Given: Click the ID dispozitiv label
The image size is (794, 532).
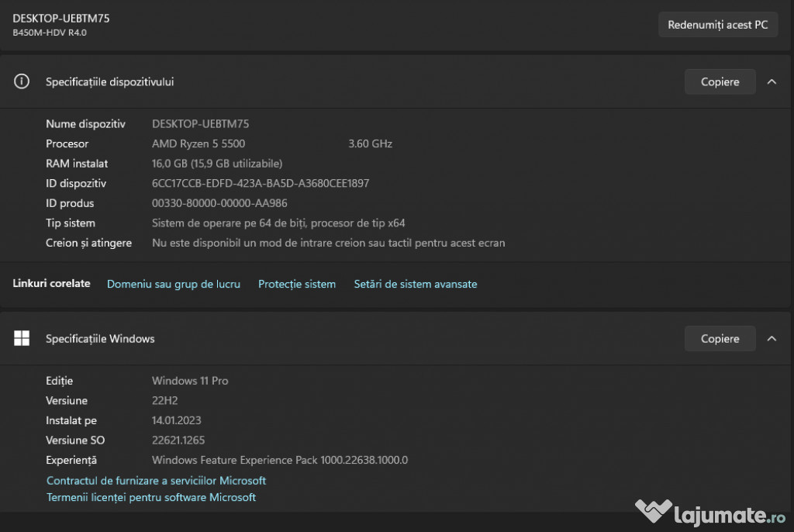Looking at the screenshot, I should (76, 183).
